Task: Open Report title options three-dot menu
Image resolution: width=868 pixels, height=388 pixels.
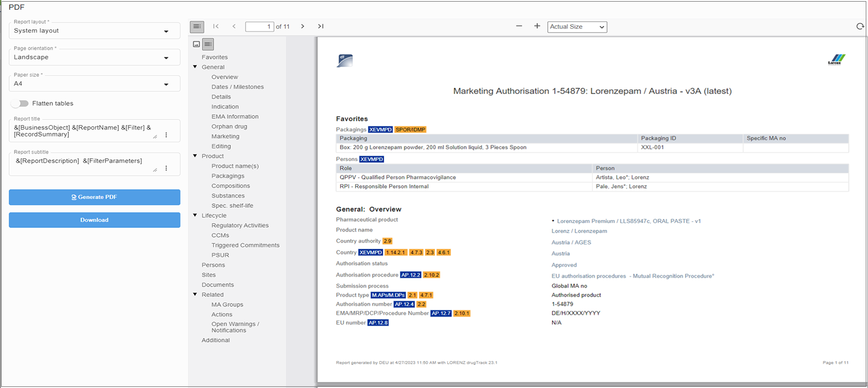Action: 166,135
